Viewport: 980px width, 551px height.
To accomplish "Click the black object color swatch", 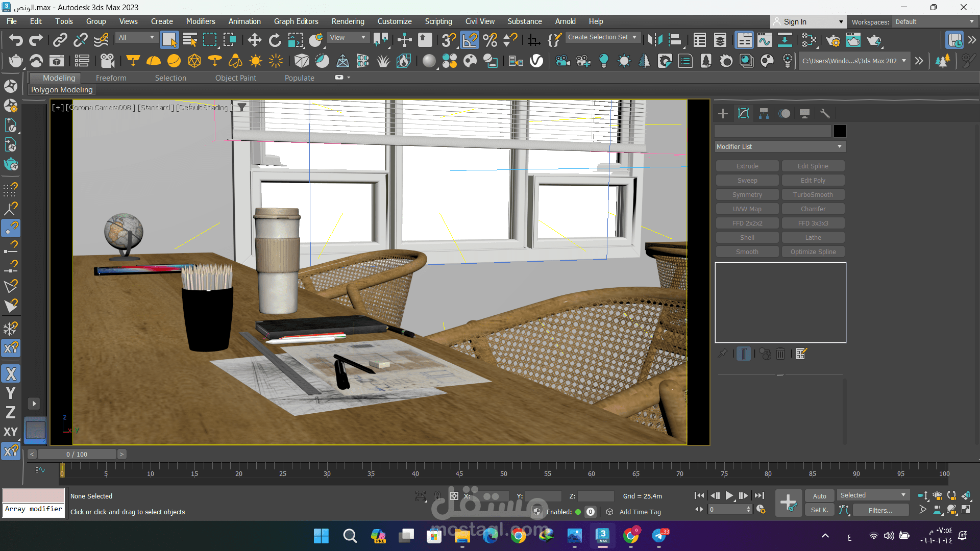I will [840, 131].
